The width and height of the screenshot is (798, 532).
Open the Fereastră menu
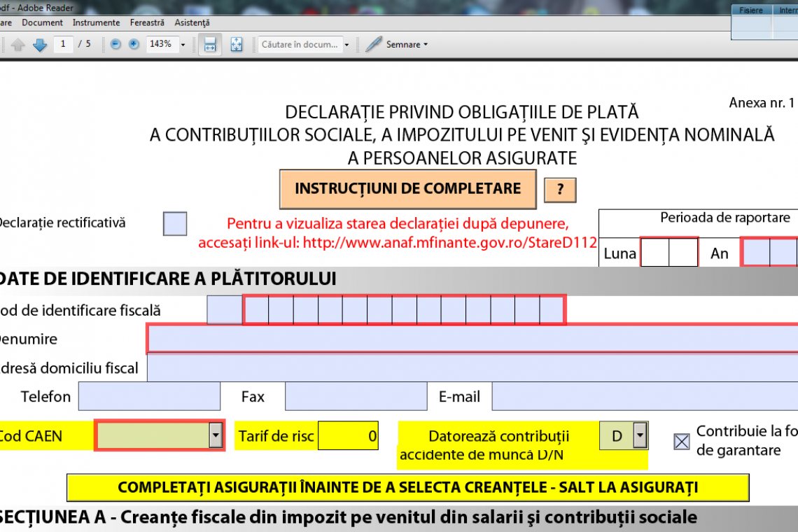point(147,22)
